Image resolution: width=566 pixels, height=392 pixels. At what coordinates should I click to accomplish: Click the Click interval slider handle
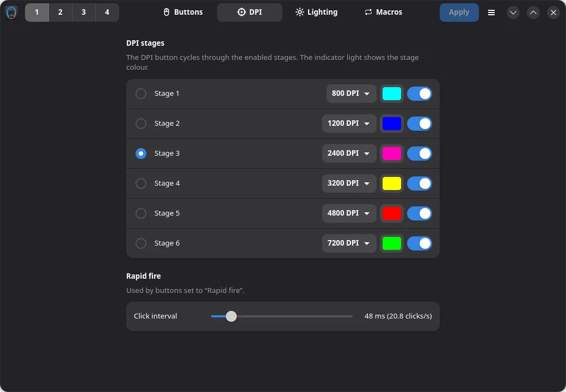coord(231,316)
